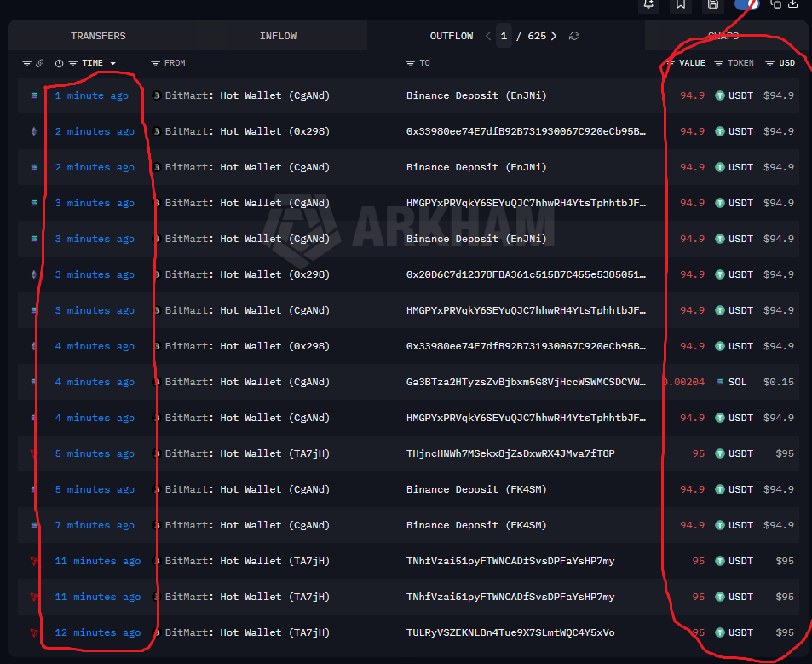Screen dimensions: 812x664
Task: Click the USDT token icon in the 12 minutes ago row
Action: coord(720,632)
